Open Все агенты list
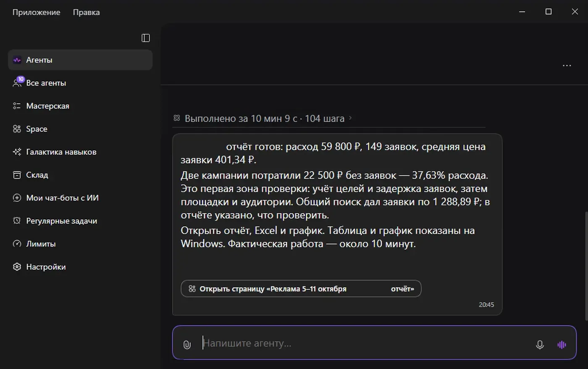Screen dimensions: 588x369 (80, 83)
